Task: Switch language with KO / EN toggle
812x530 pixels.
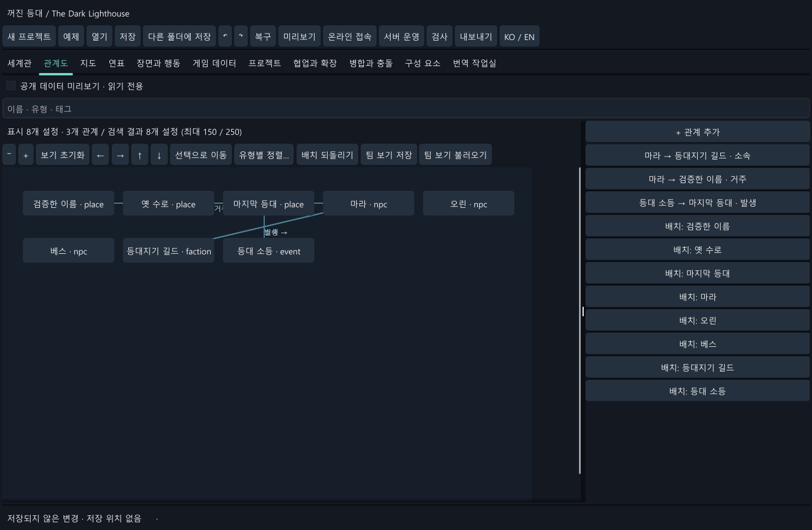Action: pos(519,37)
